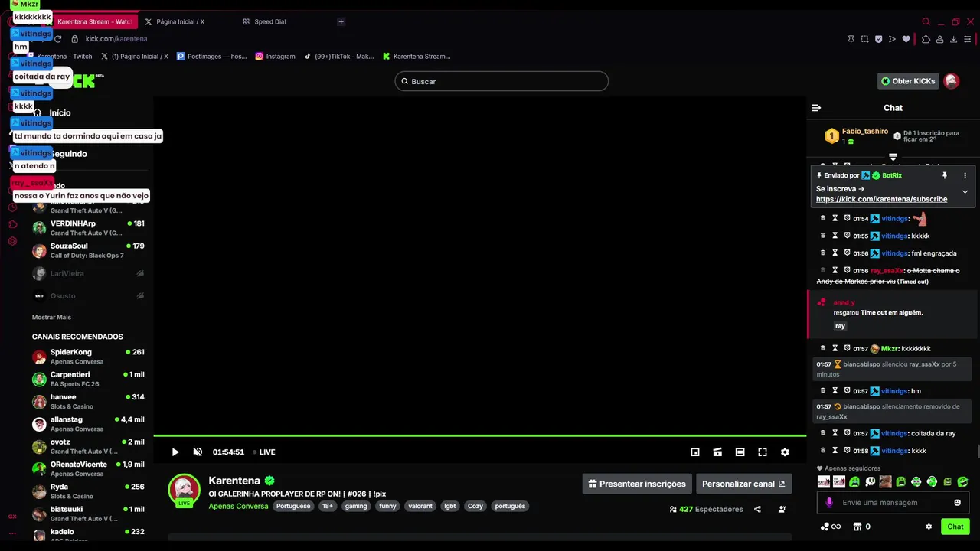Viewport: 980px width, 551px height.
Task: Open the Postimages bookmark
Action: pyautogui.click(x=211, y=56)
